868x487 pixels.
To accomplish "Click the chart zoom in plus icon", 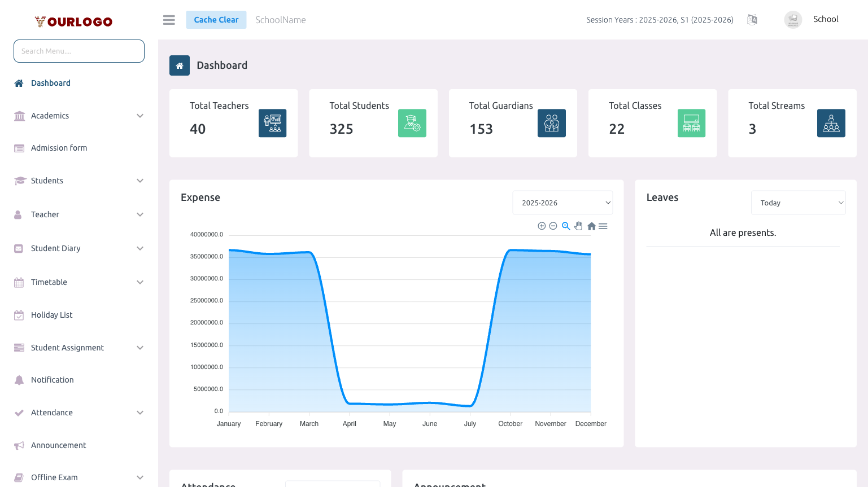I will 542,226.
